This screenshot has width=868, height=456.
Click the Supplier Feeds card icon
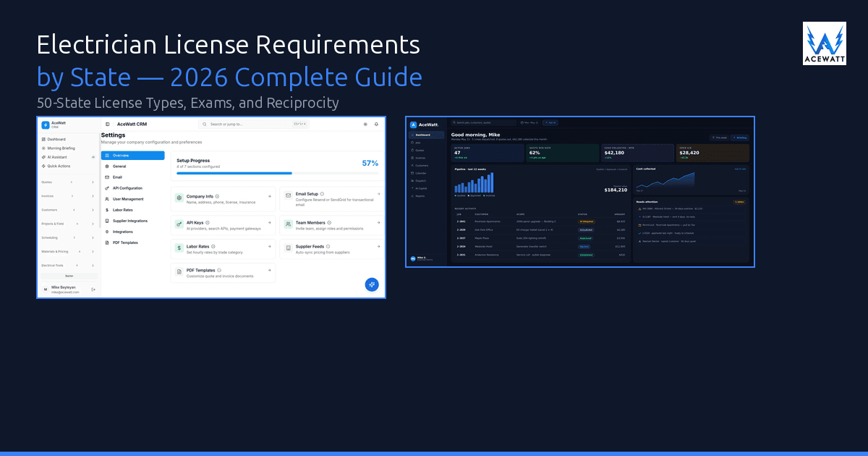pyautogui.click(x=288, y=249)
